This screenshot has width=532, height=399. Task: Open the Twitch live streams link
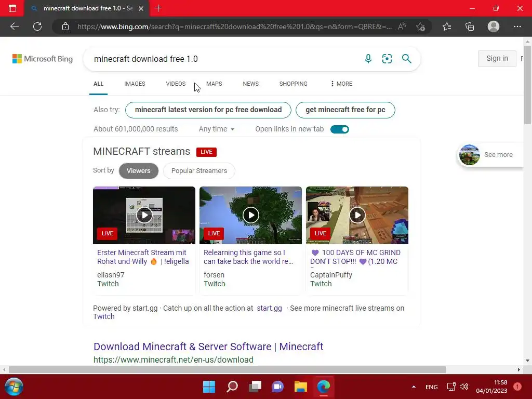click(104, 316)
